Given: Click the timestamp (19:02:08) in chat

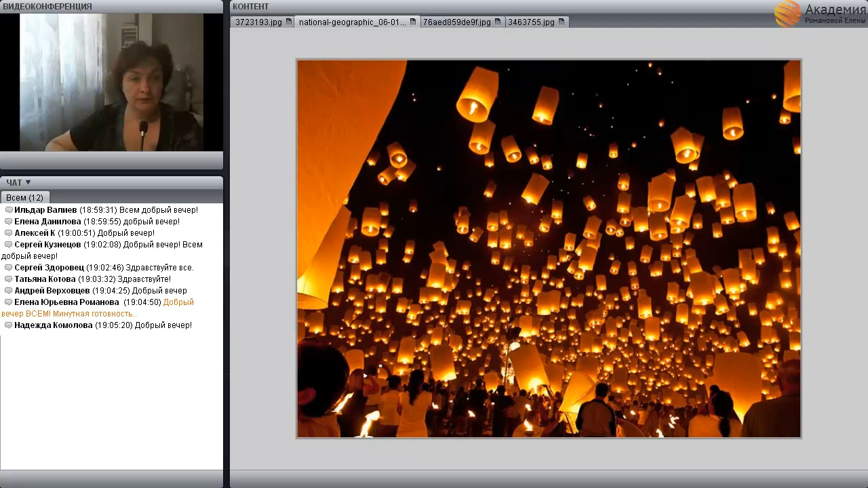Looking at the screenshot, I should (102, 245).
